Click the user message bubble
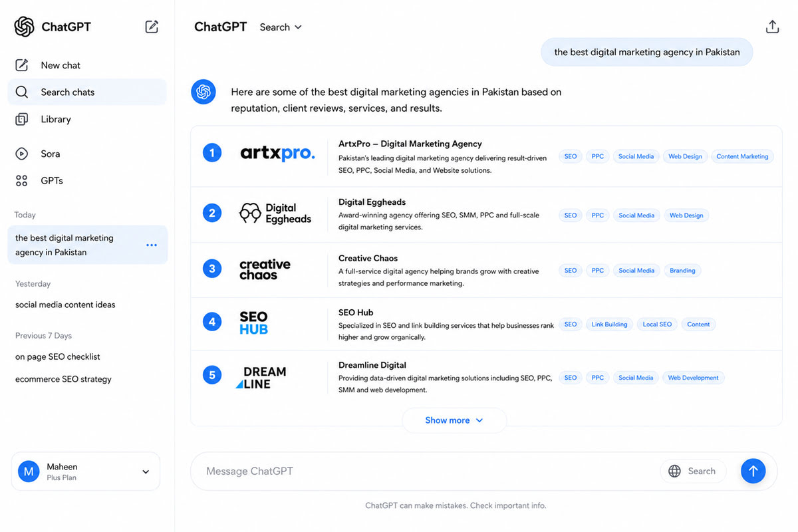 point(647,52)
